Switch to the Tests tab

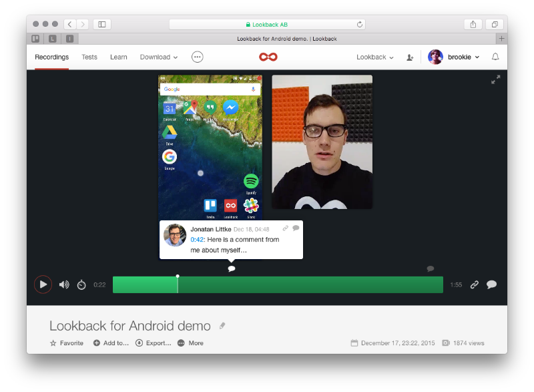coord(89,57)
